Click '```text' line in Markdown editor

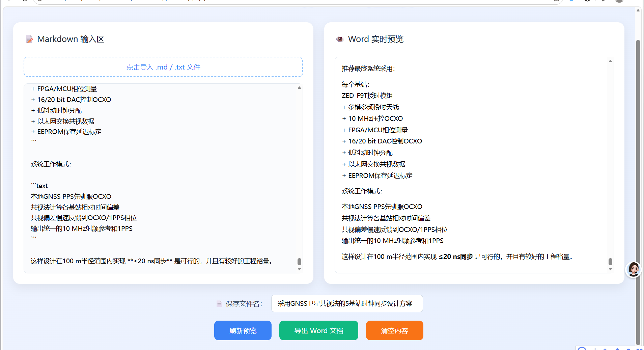tap(39, 186)
